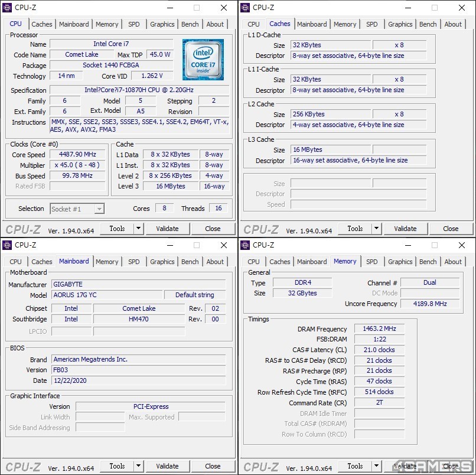Click Bus Speed value 99.78 MHz
This screenshot has width=476, height=475.
point(77,175)
